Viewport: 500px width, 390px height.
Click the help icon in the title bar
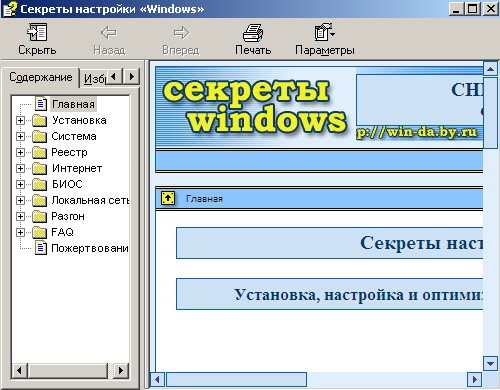(10, 9)
